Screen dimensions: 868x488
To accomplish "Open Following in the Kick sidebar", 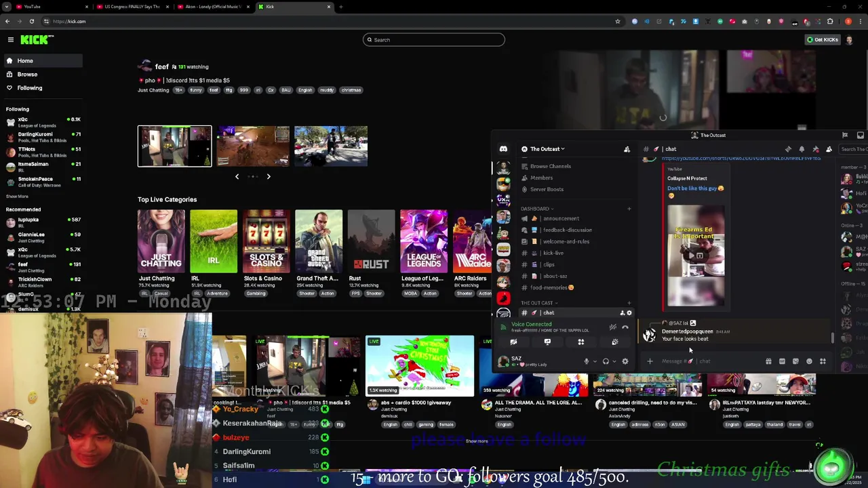I will click(x=42, y=88).
